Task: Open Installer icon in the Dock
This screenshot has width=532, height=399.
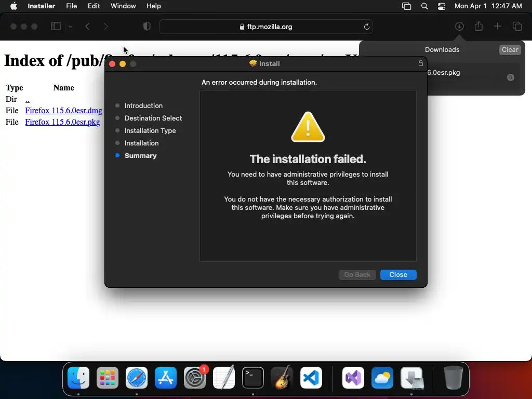Action: click(x=411, y=378)
